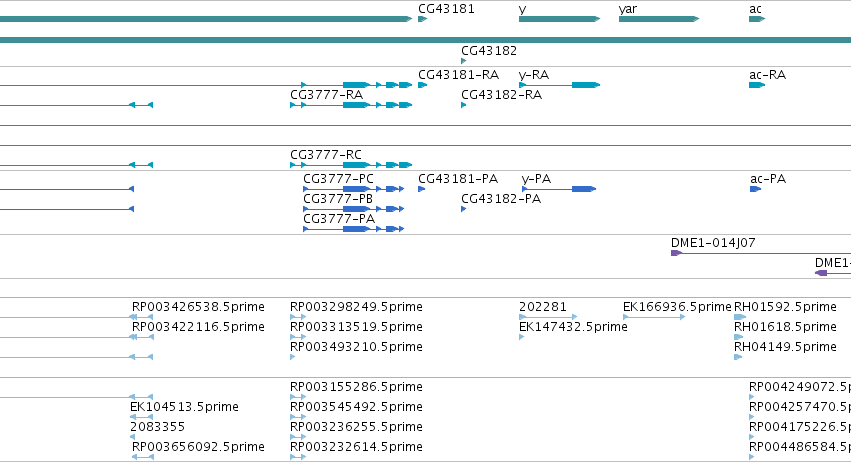Click the CG43182-RA transcript label
Screen dimensions: 851x462
[x=501, y=94]
